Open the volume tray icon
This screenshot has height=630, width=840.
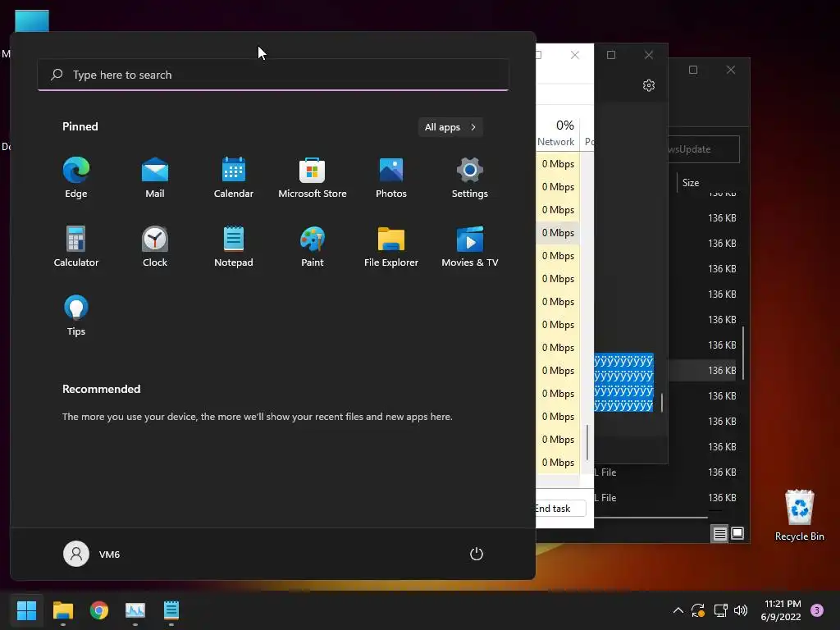741,610
